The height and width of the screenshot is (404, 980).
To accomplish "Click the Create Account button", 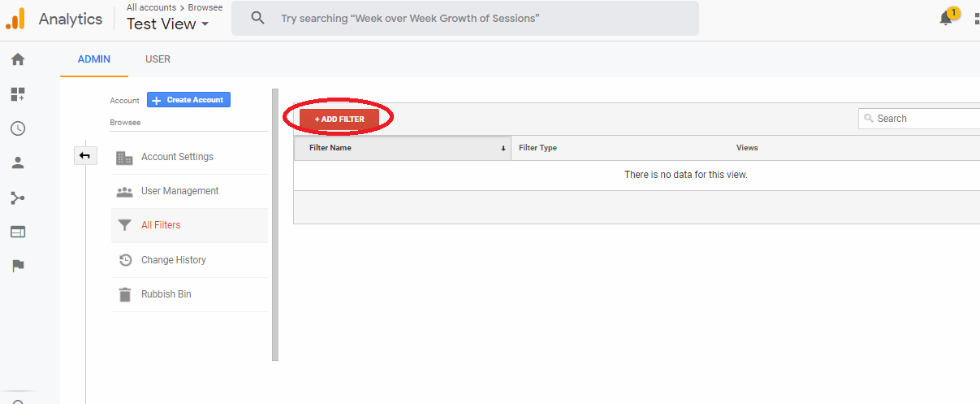I will pyautogui.click(x=189, y=100).
